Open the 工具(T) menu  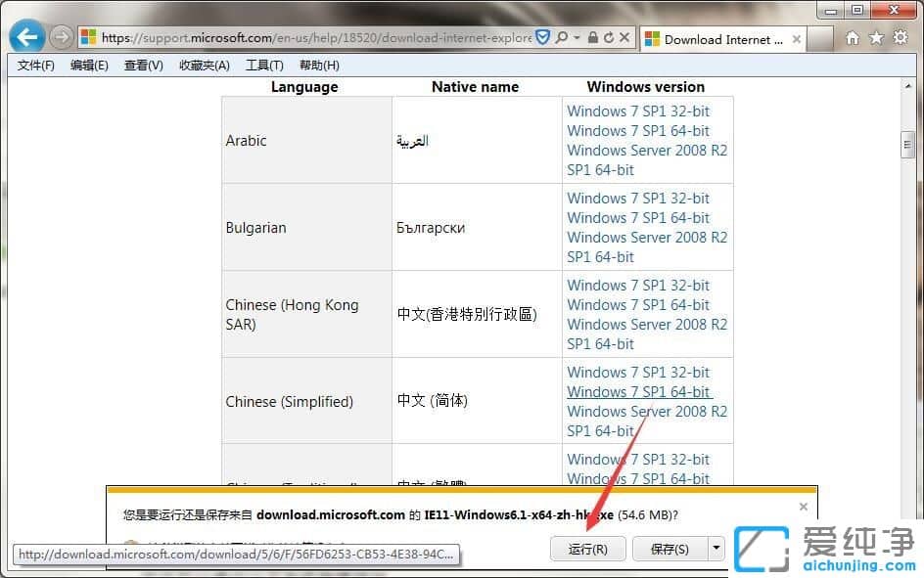(264, 66)
